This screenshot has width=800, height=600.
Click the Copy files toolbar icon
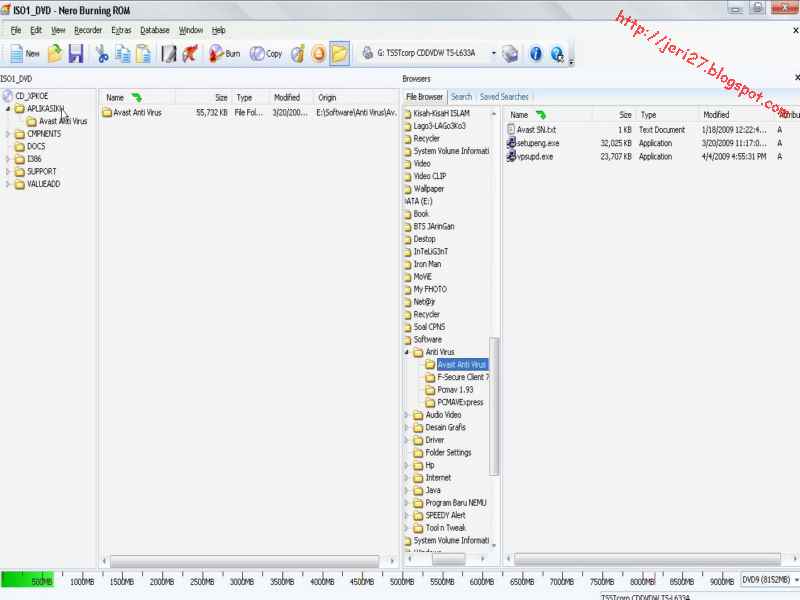[122, 53]
